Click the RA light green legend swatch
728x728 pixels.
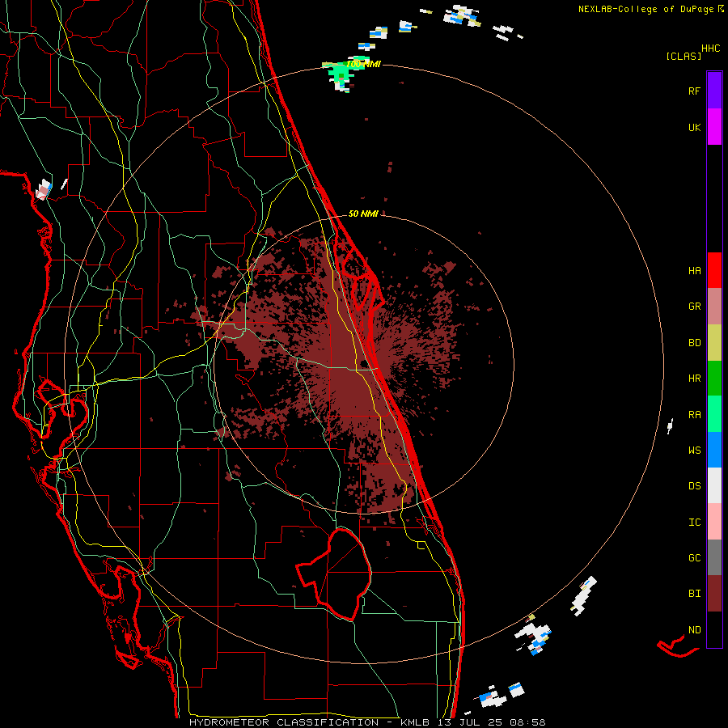[714, 414]
